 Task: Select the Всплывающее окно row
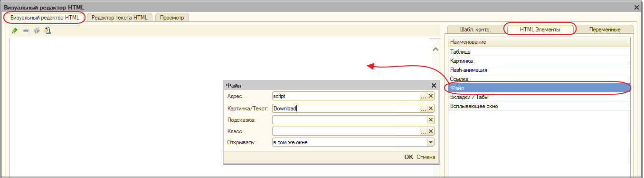pyautogui.click(x=539, y=106)
